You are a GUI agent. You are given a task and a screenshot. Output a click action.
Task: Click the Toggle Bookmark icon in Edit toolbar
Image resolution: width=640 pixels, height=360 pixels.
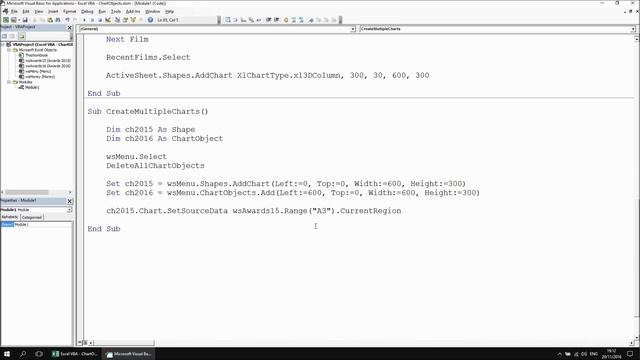tap(311, 20)
